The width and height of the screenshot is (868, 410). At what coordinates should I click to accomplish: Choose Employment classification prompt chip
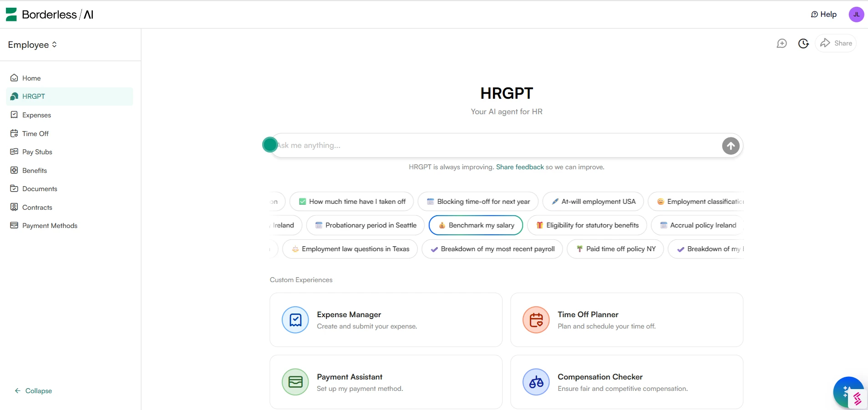click(696, 202)
